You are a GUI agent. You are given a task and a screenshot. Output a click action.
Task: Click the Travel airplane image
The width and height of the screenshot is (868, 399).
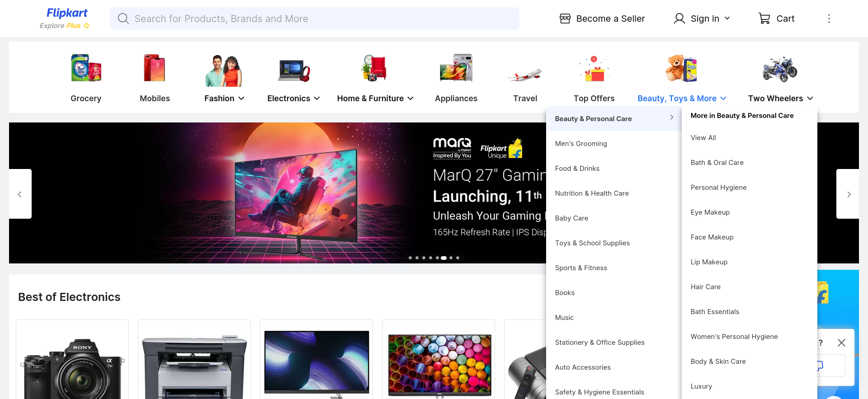(525, 75)
